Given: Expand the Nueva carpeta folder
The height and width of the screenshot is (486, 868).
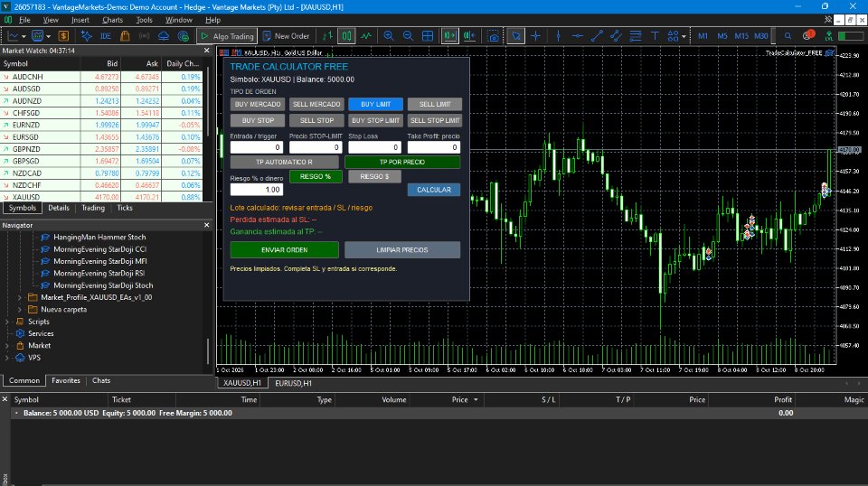Looking at the screenshot, I should 20,310.
